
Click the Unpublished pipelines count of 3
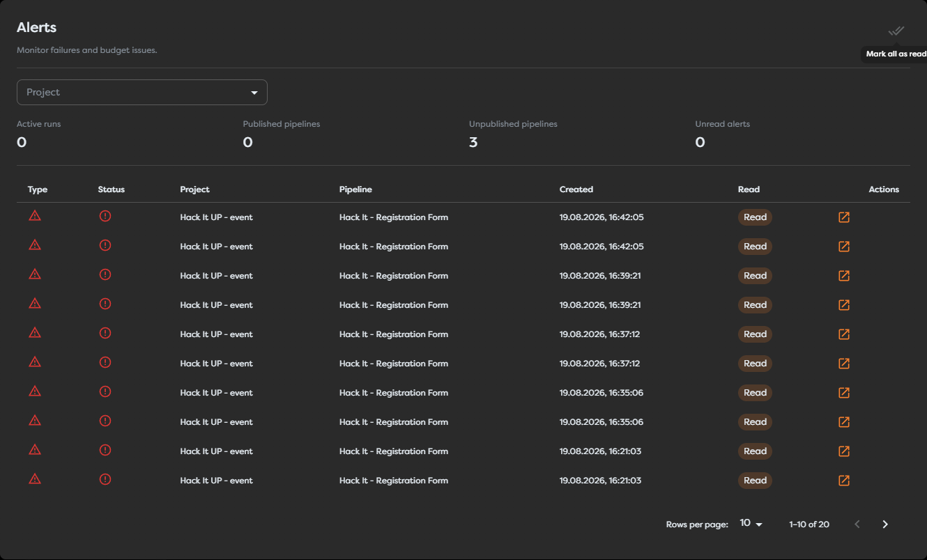coord(473,142)
